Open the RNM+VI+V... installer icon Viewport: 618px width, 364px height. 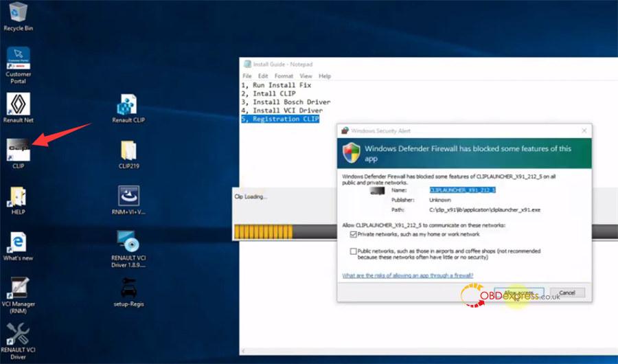pos(128,201)
